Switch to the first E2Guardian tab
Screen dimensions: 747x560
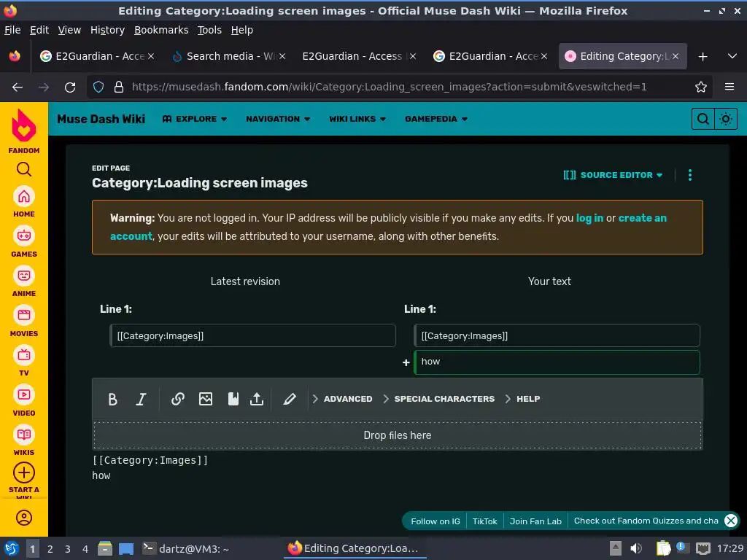[x=97, y=56]
